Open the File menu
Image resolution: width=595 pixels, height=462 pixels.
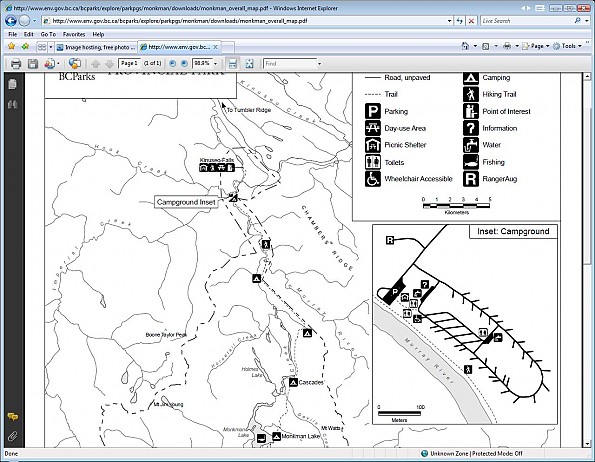(13, 34)
